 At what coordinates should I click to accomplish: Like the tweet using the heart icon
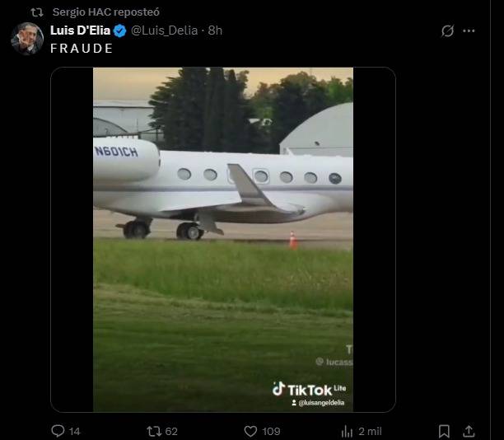[251, 431]
